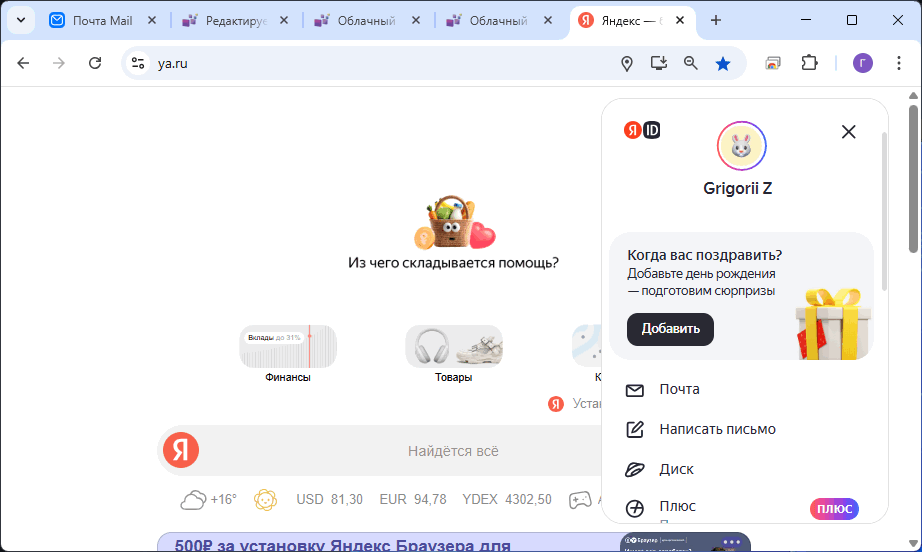Screen dimensions: 922x552
Task: Click the Плюс circle icon
Action: [x=634, y=508]
